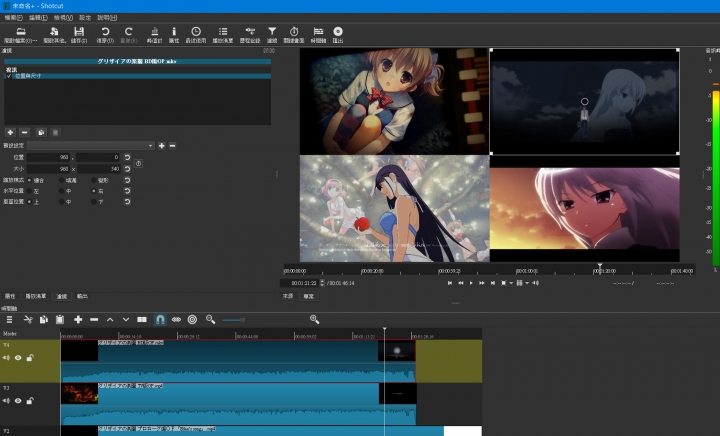Image resolution: width=720 pixels, height=436 pixels.
Task: Reset the Position values arrow button
Action: (x=127, y=157)
